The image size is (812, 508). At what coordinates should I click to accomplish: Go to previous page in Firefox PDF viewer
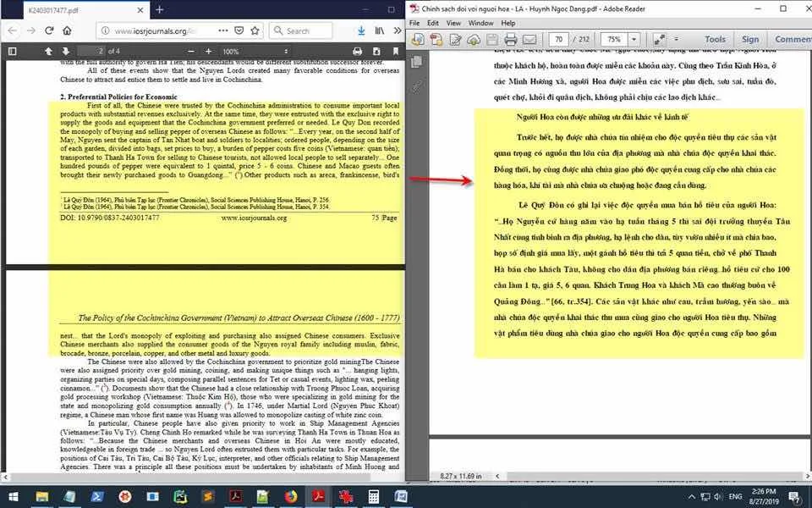48,52
